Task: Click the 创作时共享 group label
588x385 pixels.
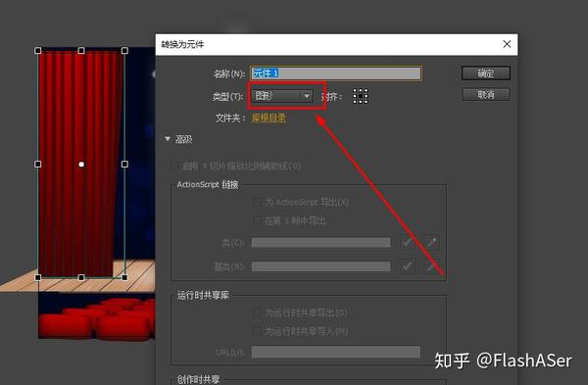Action: 198,379
